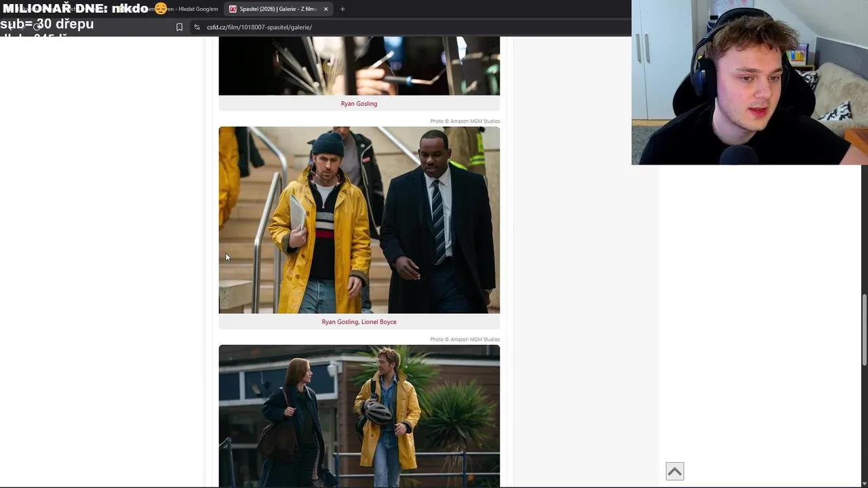Click the bookmark icon beside the address bar
Image resolution: width=868 pixels, height=488 pixels.
(x=179, y=27)
